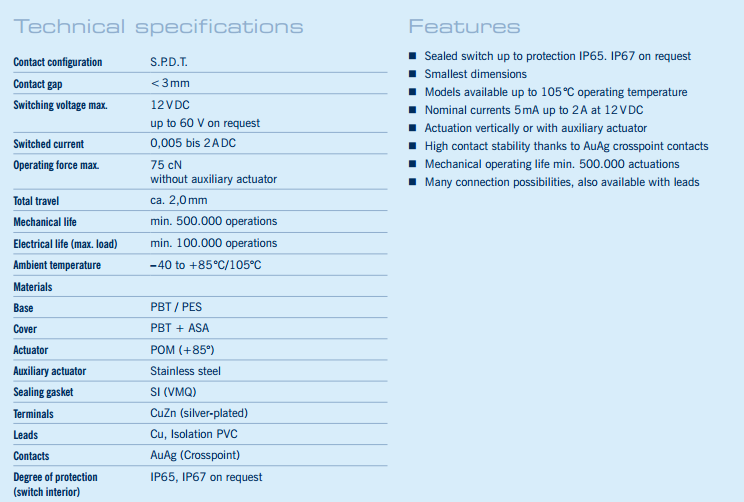Click the 'Operating force max.' label
744x502 pixels.
(56, 165)
